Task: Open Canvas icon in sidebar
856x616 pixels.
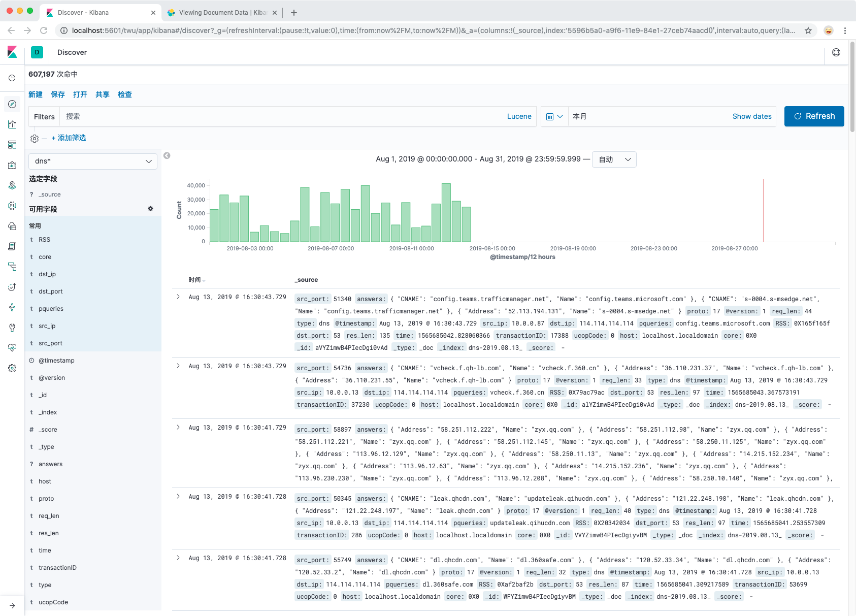Action: coord(12,165)
